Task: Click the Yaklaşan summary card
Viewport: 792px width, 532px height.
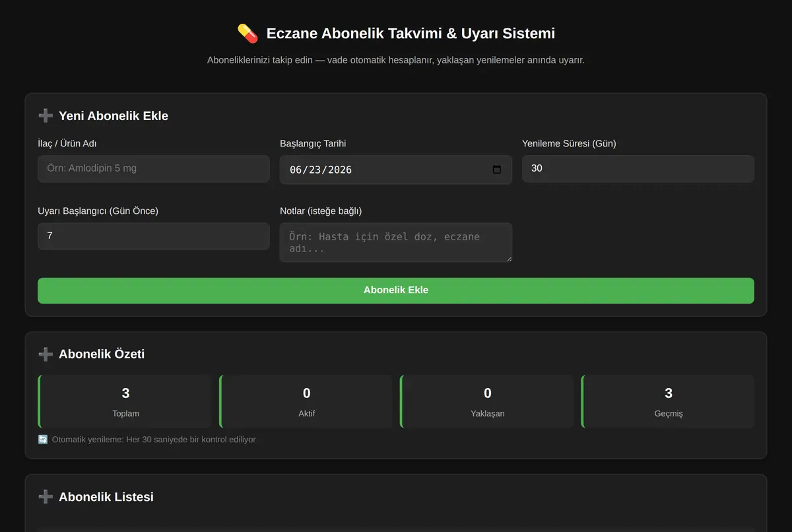Action: [x=487, y=401]
